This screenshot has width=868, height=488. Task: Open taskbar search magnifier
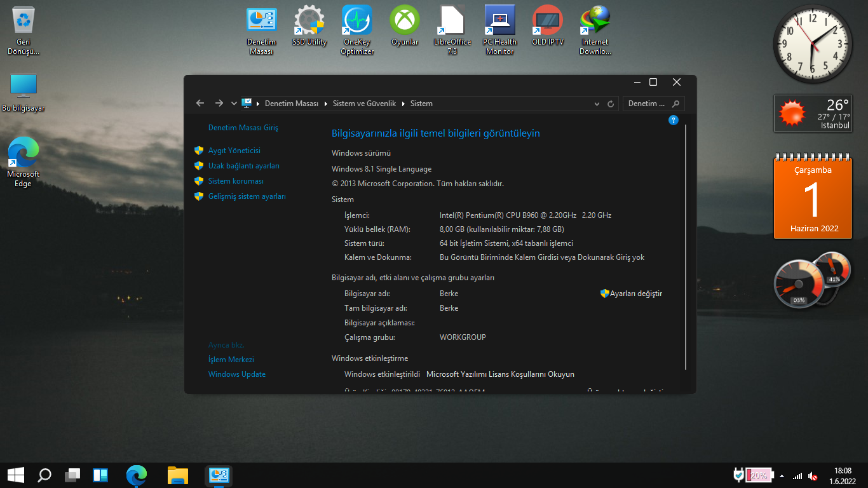click(44, 475)
